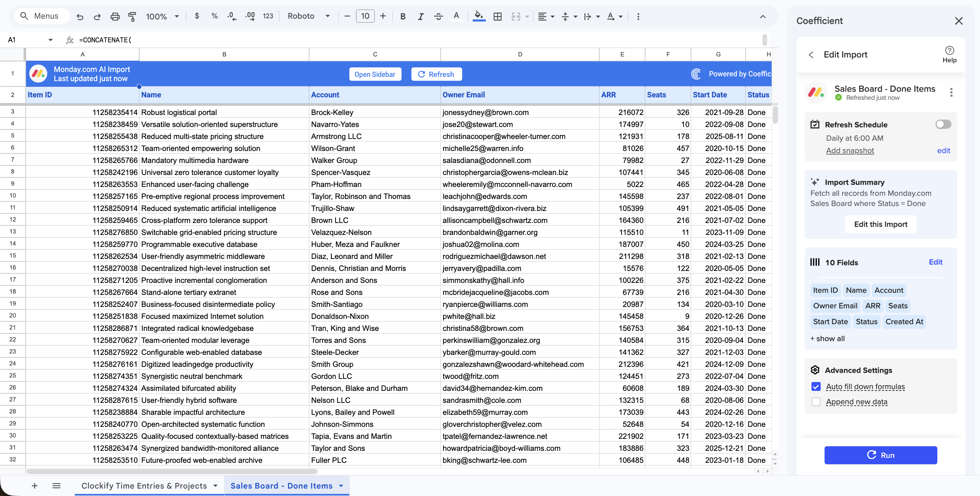This screenshot has width=980, height=496.
Task: Open the fill color picker
Action: click(479, 16)
